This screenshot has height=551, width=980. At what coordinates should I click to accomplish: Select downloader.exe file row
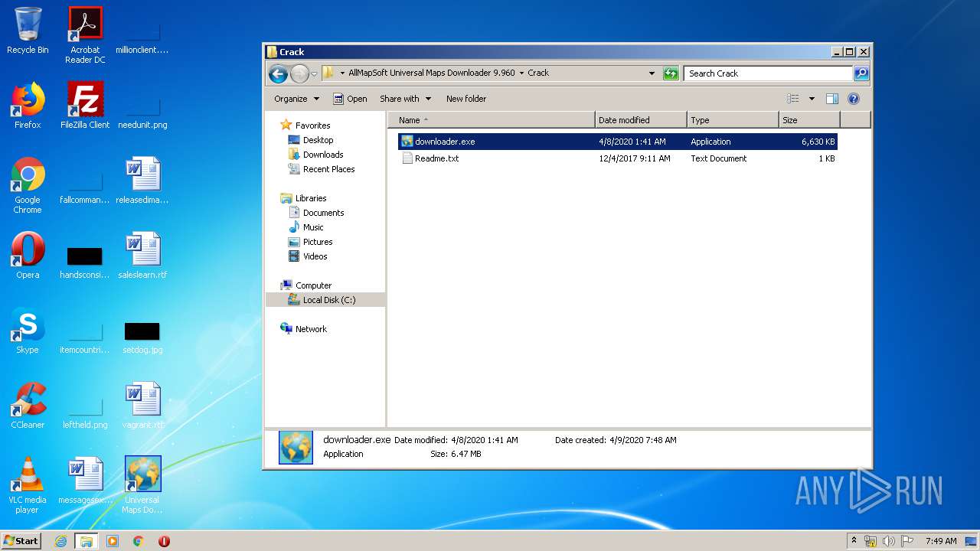tap(617, 142)
